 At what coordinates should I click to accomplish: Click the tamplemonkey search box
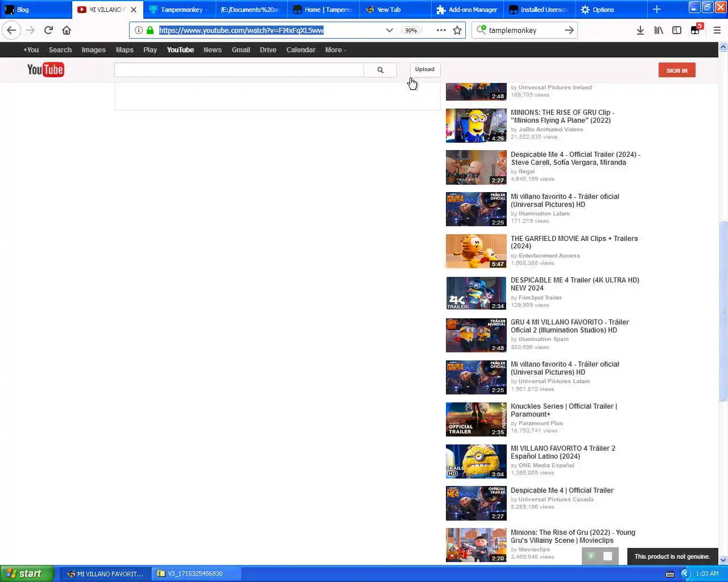pos(525,30)
